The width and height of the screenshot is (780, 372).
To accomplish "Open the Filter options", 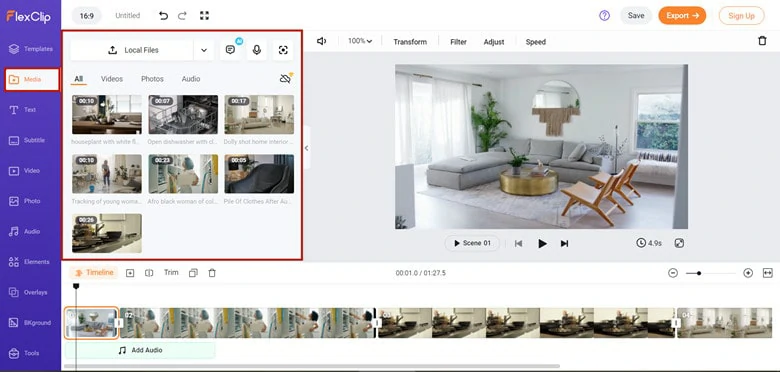I will coord(458,42).
